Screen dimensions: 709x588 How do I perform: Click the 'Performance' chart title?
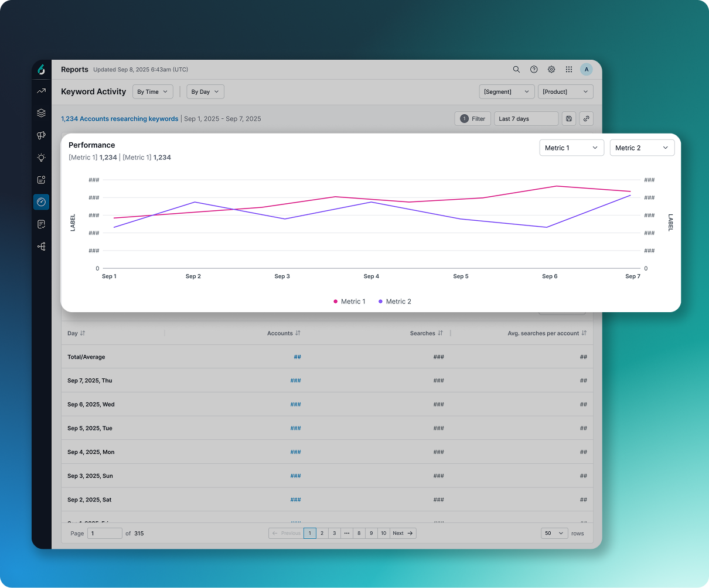[92, 145]
